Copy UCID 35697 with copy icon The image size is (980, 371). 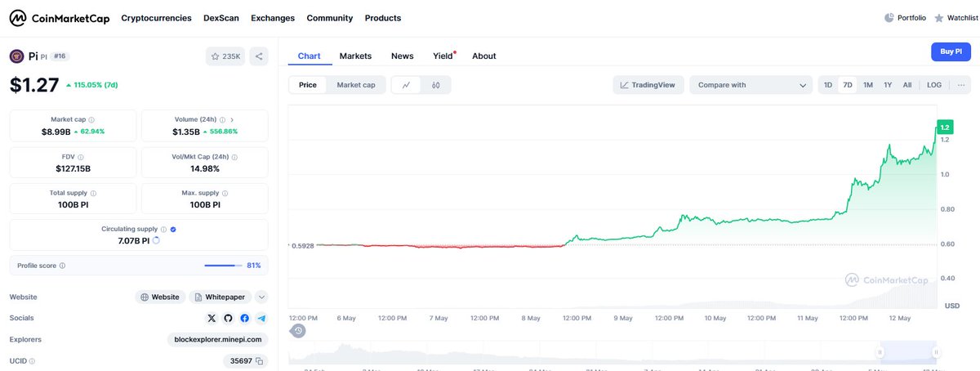[259, 360]
